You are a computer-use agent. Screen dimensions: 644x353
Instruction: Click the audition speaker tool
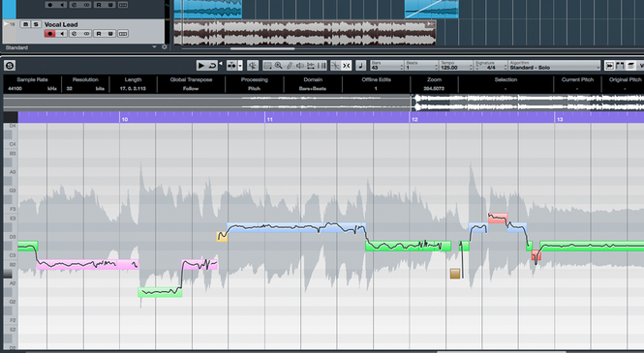click(300, 65)
